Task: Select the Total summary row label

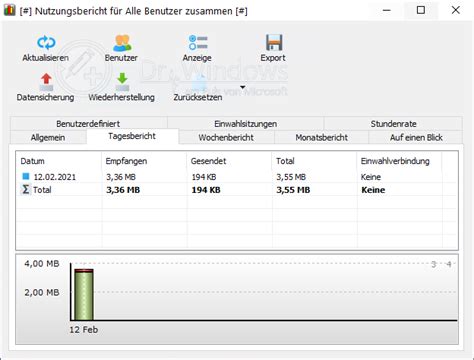Action: click(x=42, y=190)
